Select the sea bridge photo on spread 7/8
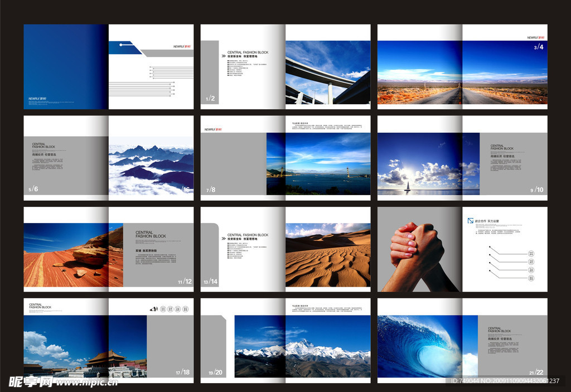Image resolution: width=571 pixels, height=392 pixels. (x=318, y=163)
